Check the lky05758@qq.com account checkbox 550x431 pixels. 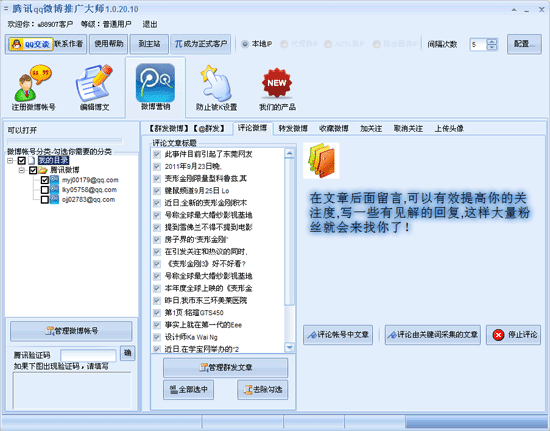pyautogui.click(x=45, y=190)
